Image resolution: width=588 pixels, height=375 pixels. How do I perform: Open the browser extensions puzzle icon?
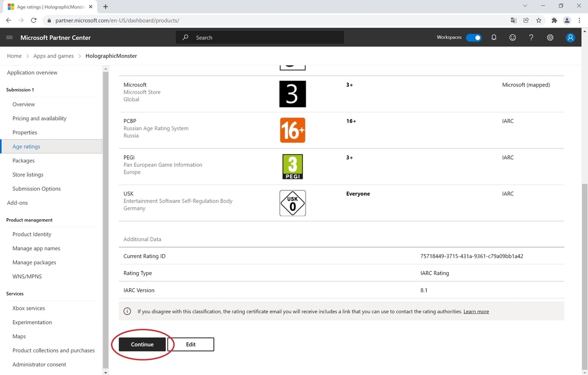point(554,20)
